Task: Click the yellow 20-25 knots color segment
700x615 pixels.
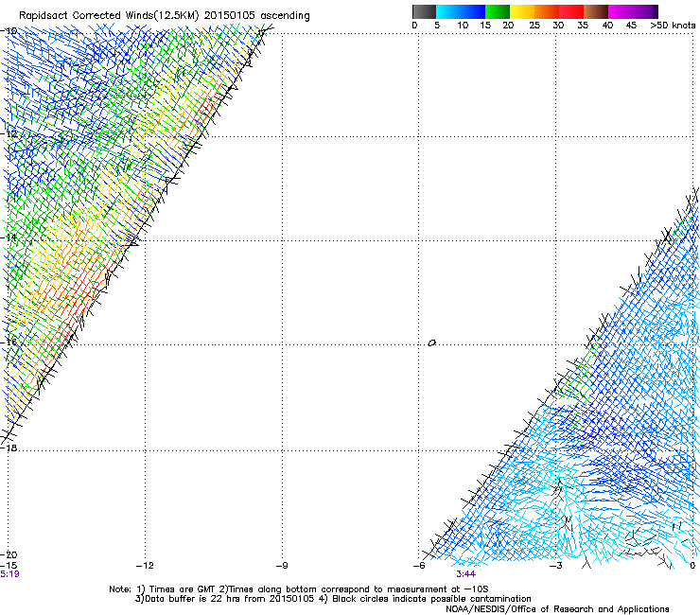Action: 522,11
